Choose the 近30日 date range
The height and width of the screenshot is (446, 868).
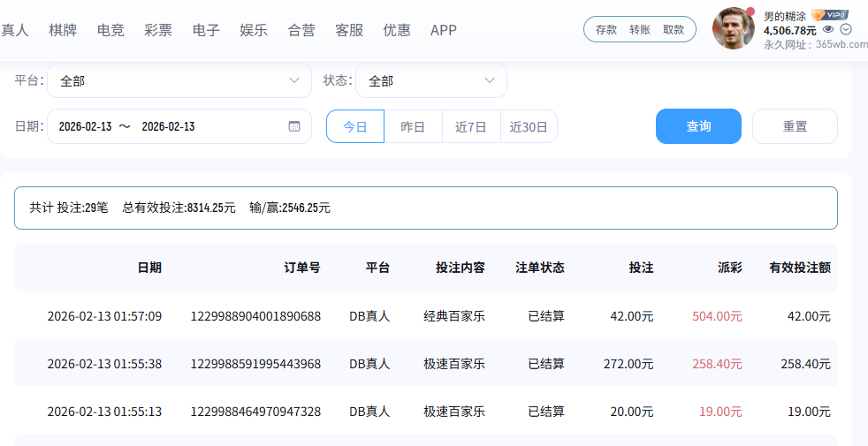[x=529, y=126]
